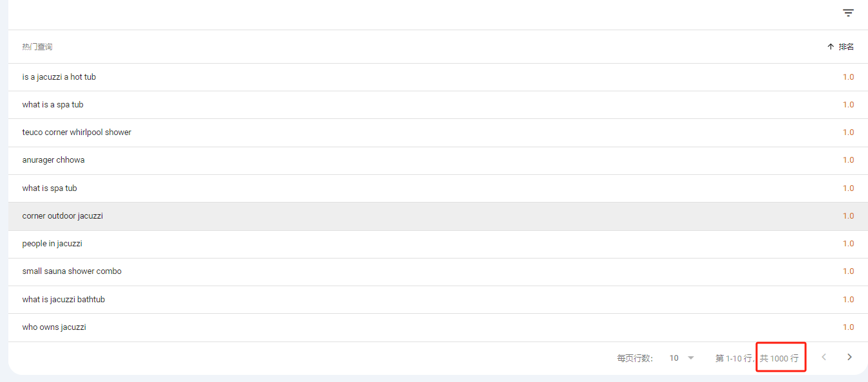Go to next page of results
Image resolution: width=868 pixels, height=382 pixels.
click(849, 357)
